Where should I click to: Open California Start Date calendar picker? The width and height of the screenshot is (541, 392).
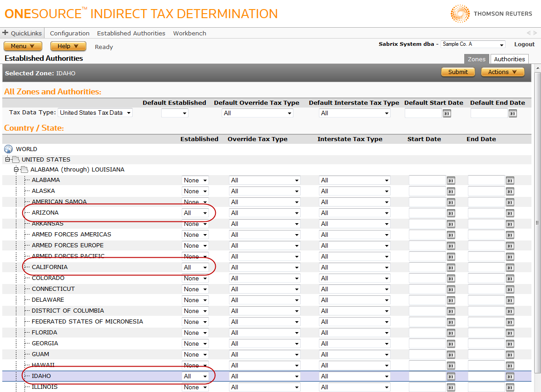tap(451, 268)
